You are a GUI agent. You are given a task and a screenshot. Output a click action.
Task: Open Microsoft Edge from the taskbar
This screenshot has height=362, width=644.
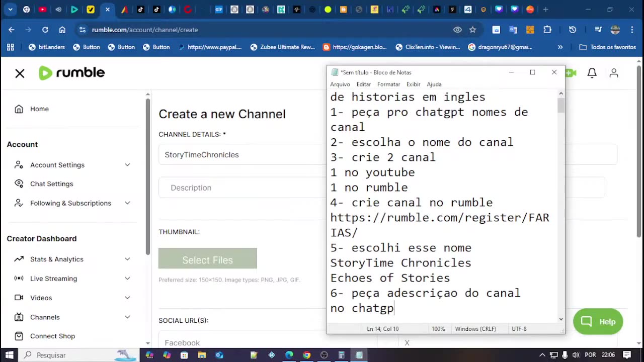pos(289,355)
